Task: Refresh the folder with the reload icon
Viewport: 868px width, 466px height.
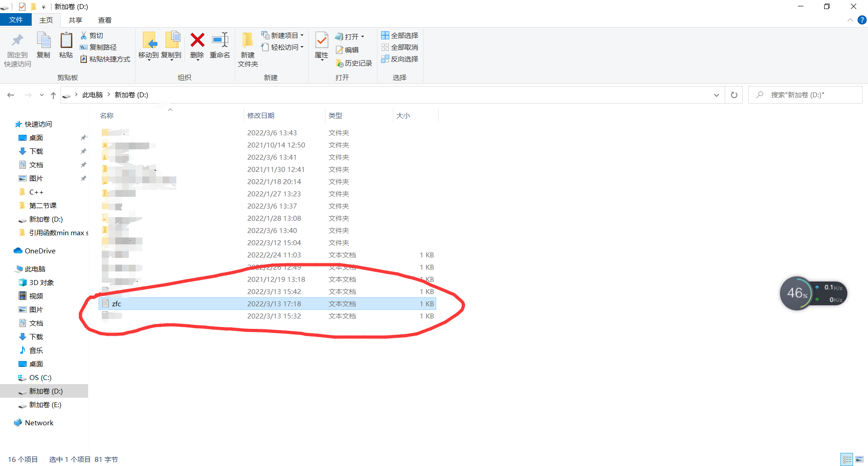Action: click(734, 95)
